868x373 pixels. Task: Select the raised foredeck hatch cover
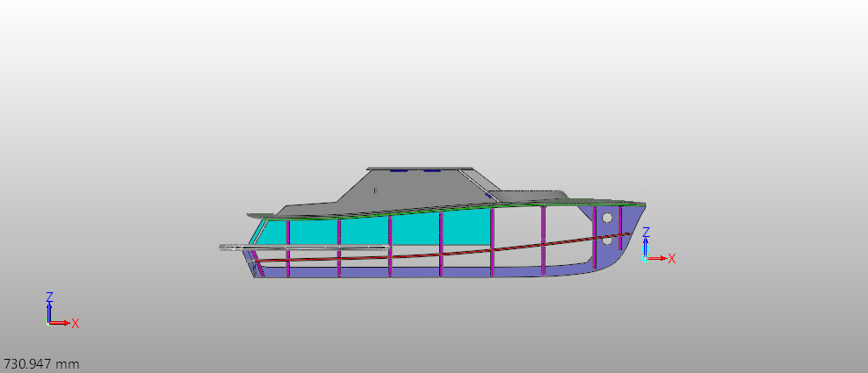[527, 195]
